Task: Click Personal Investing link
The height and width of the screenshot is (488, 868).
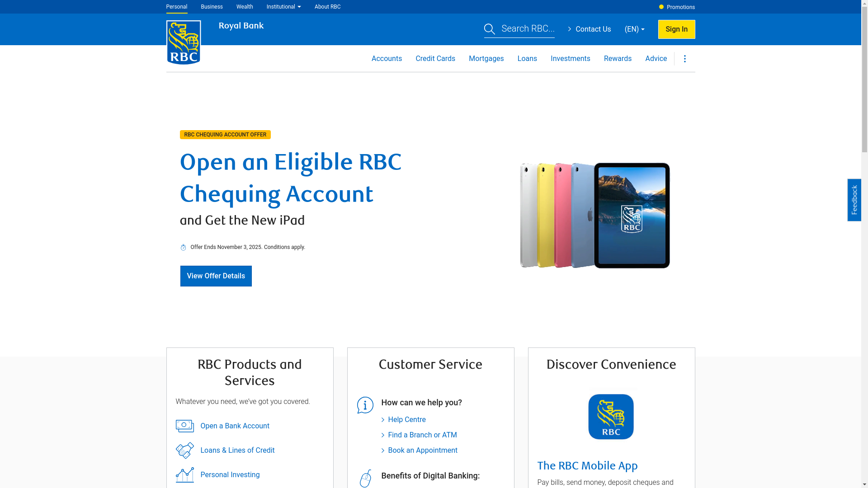Action: [230, 475]
